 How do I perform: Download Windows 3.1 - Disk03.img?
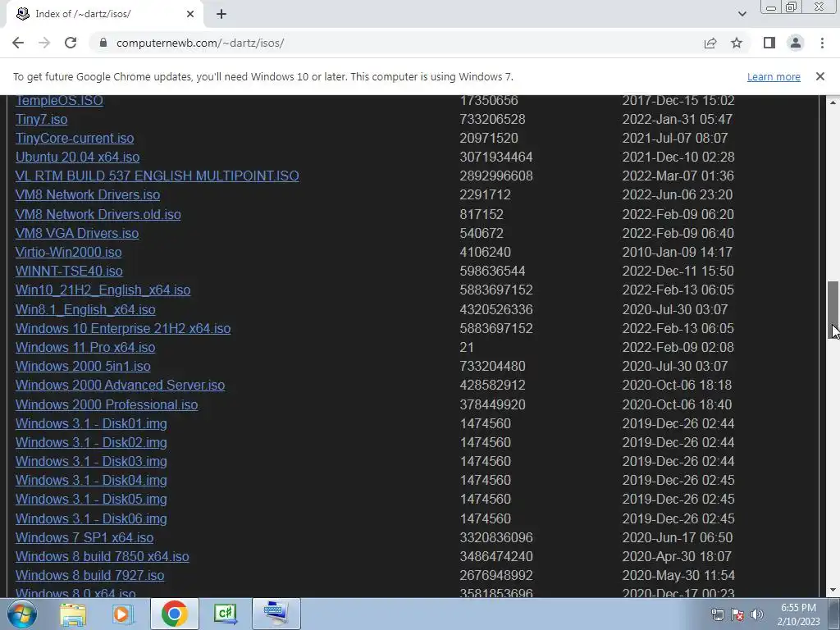(91, 461)
